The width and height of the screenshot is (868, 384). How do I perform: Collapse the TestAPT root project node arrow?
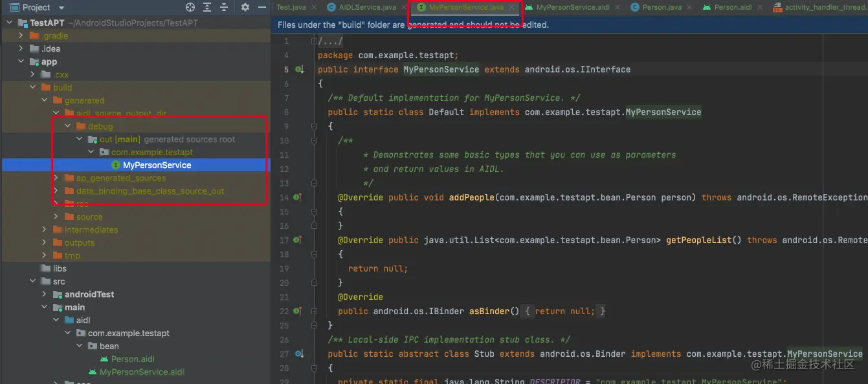click(10, 23)
